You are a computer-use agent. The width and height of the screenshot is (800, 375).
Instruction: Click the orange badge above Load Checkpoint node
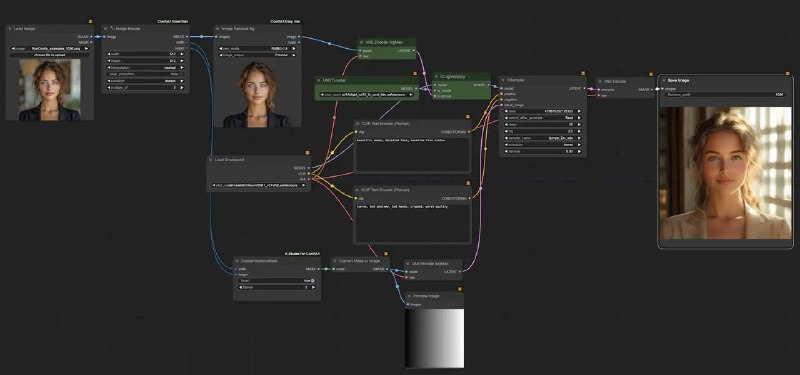(308, 153)
